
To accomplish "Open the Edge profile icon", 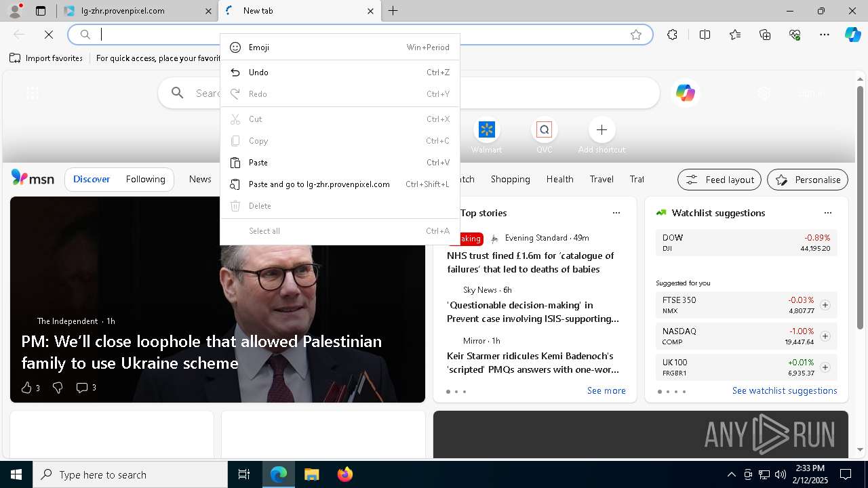I will coord(14,11).
